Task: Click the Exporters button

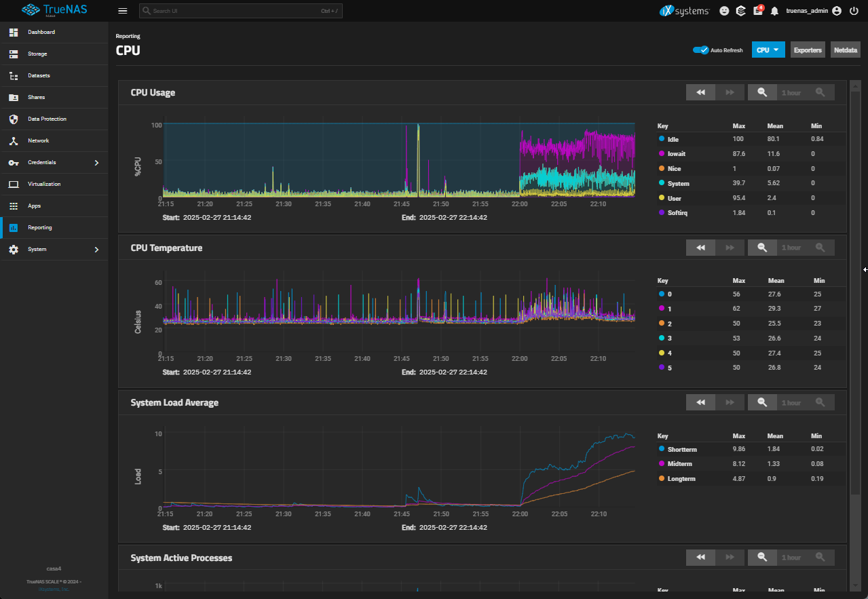Action: point(808,50)
